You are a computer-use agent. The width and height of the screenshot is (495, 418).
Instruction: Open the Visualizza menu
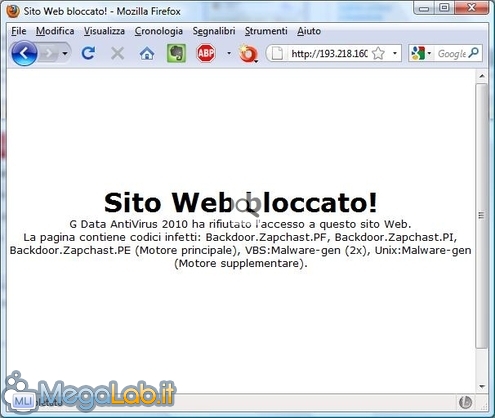[104, 31]
